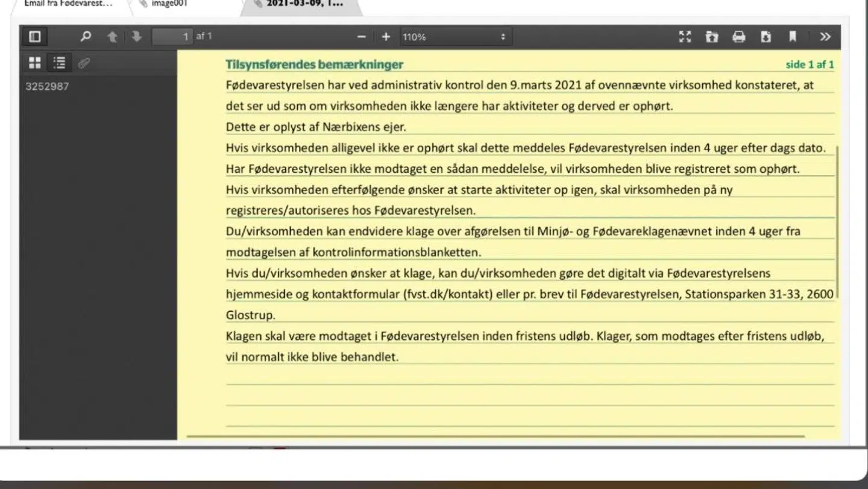The height and width of the screenshot is (489, 868).
Task: Download the PDF file
Action: (x=766, y=37)
